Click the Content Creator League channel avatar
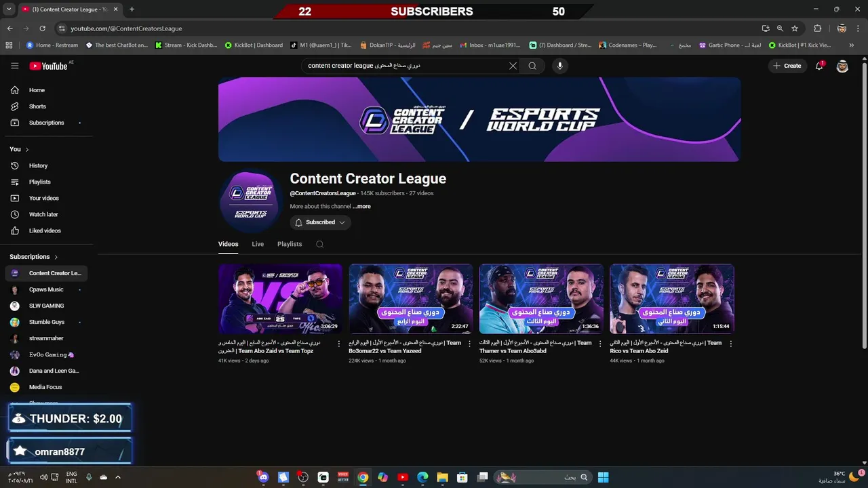 tap(250, 201)
